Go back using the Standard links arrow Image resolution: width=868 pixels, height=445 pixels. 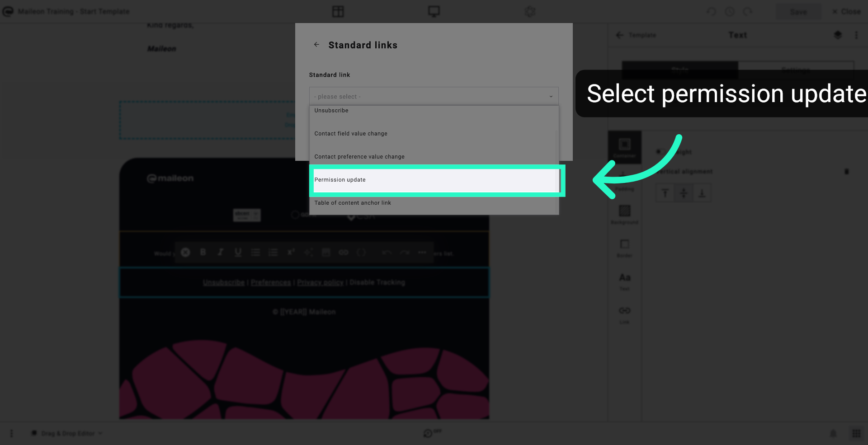316,45
